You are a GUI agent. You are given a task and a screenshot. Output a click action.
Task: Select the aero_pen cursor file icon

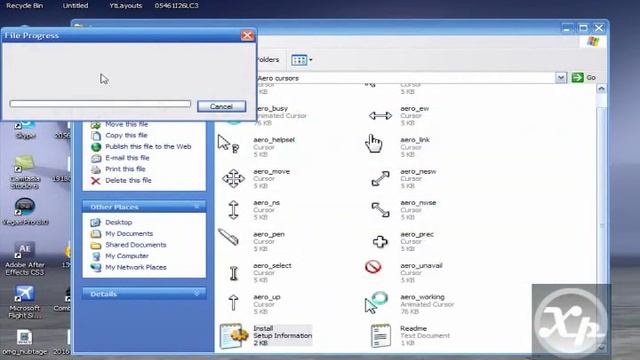coord(229,237)
